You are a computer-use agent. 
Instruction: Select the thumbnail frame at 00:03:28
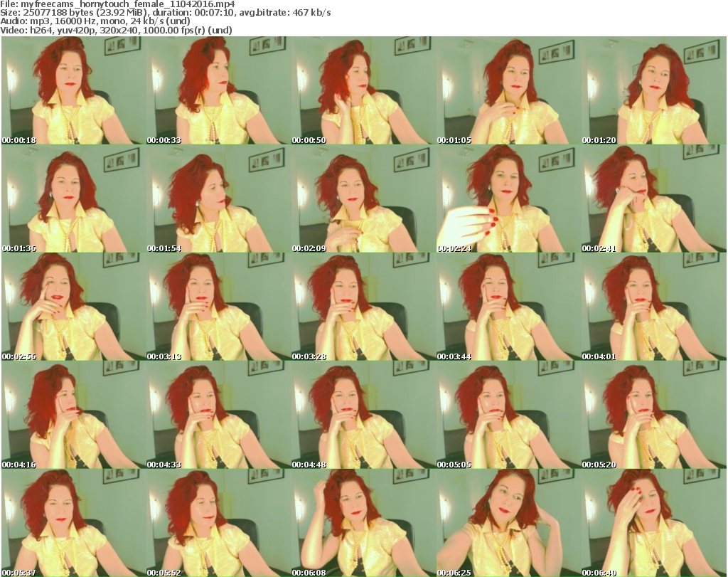(x=363, y=307)
